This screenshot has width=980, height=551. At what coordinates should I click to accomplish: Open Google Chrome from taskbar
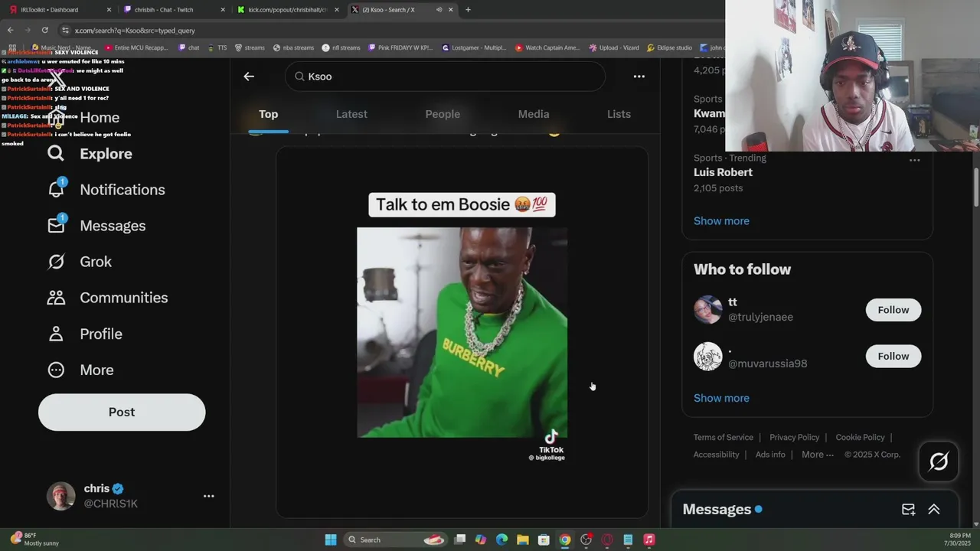564,540
